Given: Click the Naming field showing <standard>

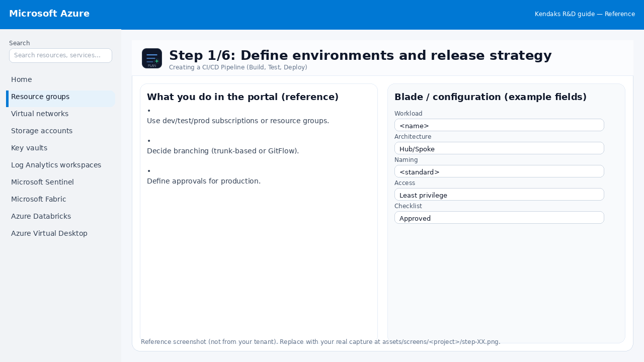Looking at the screenshot, I should tap(499, 171).
